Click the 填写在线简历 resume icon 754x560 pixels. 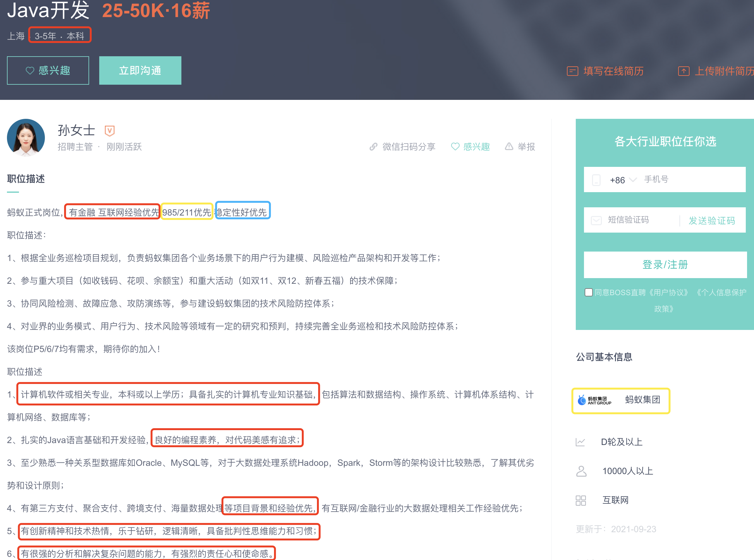(572, 71)
